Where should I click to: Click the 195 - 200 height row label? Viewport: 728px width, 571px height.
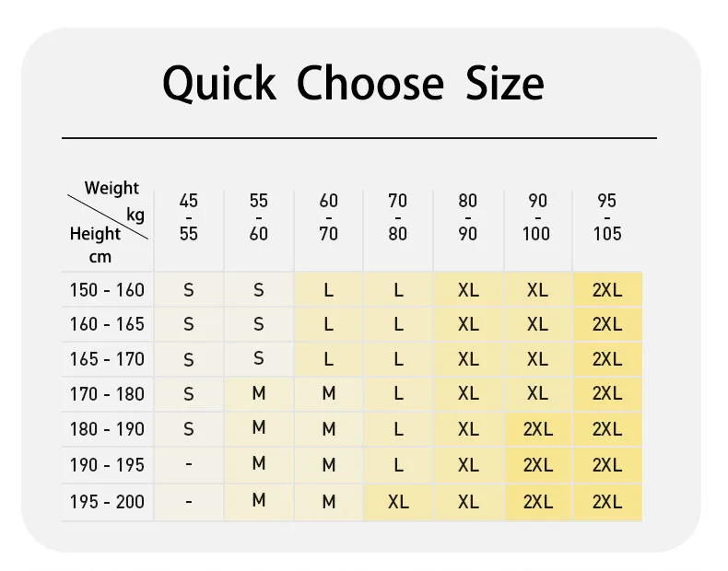click(107, 502)
